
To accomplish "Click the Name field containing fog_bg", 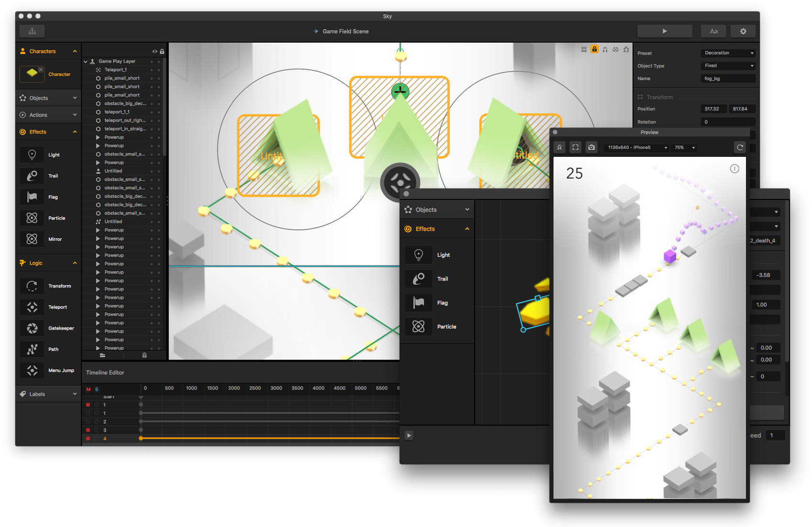I will 728,78.
